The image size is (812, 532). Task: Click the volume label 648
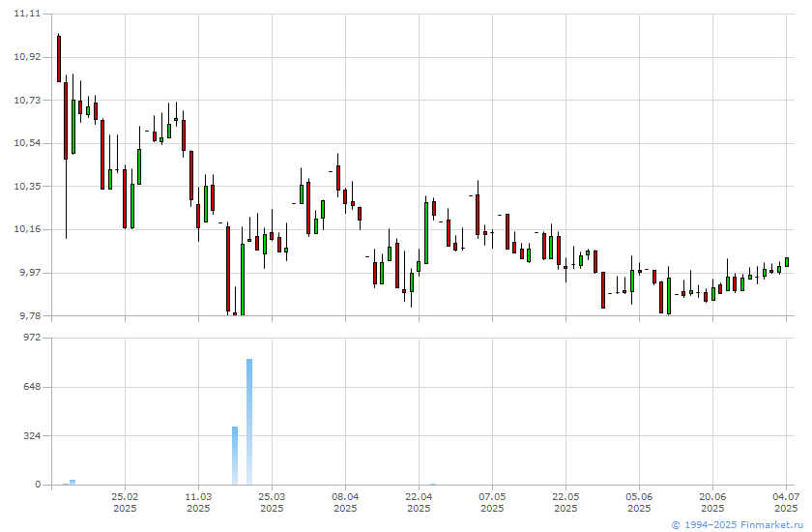32,387
